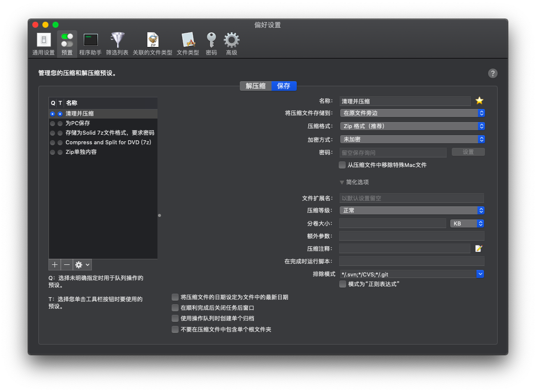
Task: Open 关联的文件类型 zip icon
Action: [152, 40]
